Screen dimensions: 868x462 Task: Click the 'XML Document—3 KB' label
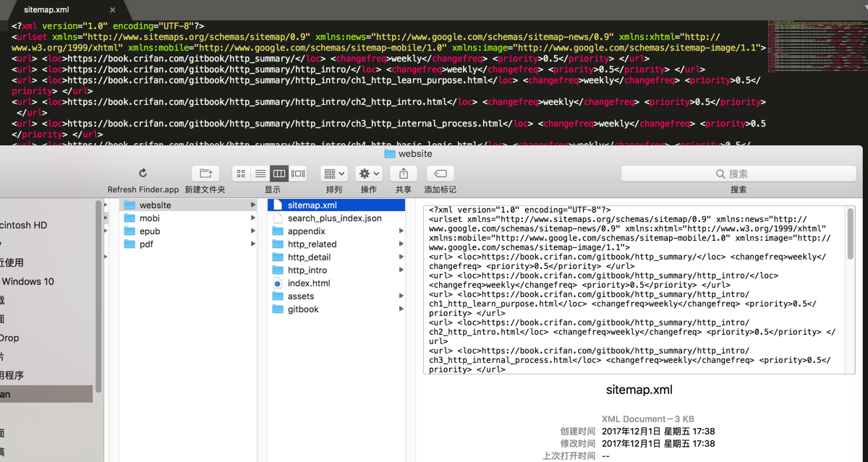point(648,419)
